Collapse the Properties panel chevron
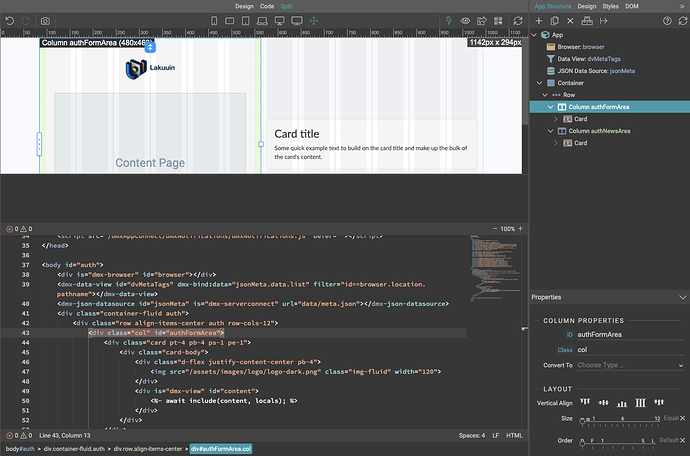The height and width of the screenshot is (456, 690). tap(683, 297)
